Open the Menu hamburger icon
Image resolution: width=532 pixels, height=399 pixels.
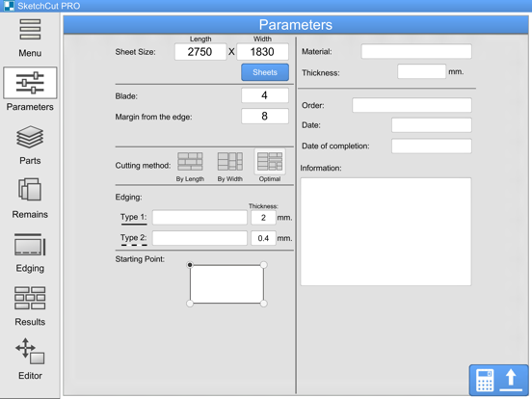30,30
